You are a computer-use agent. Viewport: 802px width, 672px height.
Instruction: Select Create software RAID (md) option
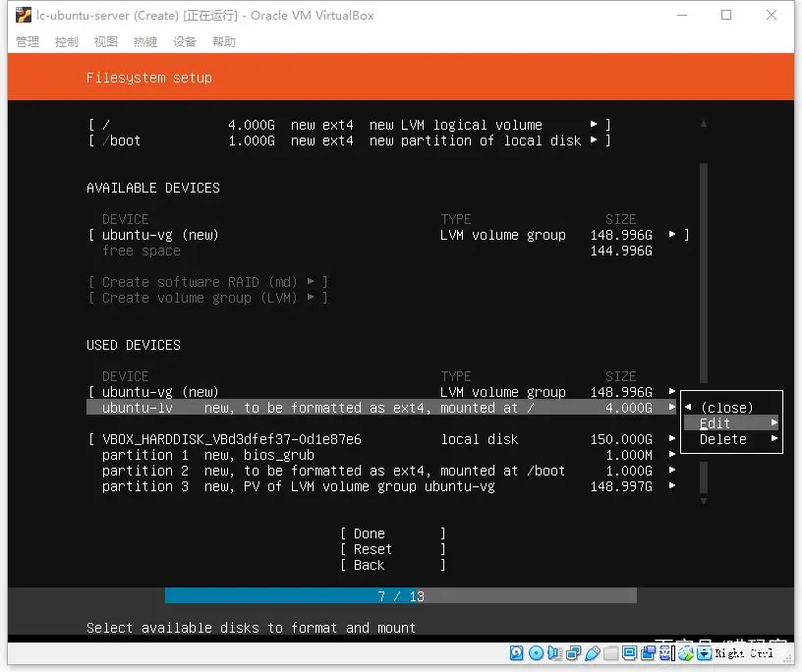pyautogui.click(x=208, y=282)
